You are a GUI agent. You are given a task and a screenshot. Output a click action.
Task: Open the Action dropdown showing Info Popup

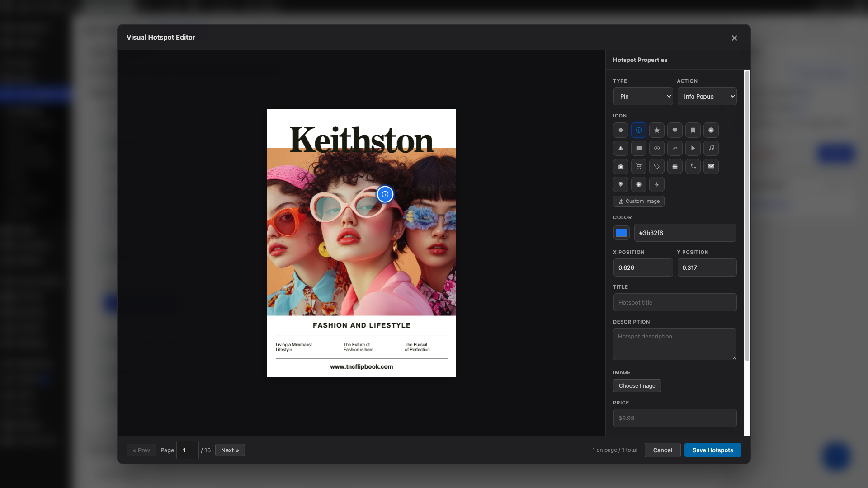pyautogui.click(x=707, y=96)
